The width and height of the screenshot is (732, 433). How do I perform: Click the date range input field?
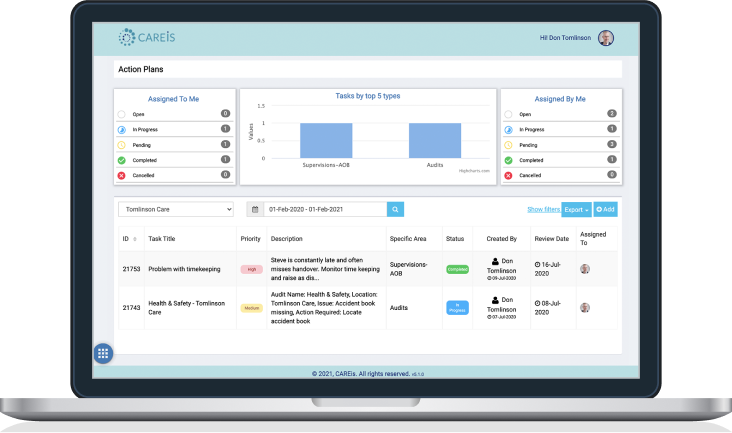325,210
